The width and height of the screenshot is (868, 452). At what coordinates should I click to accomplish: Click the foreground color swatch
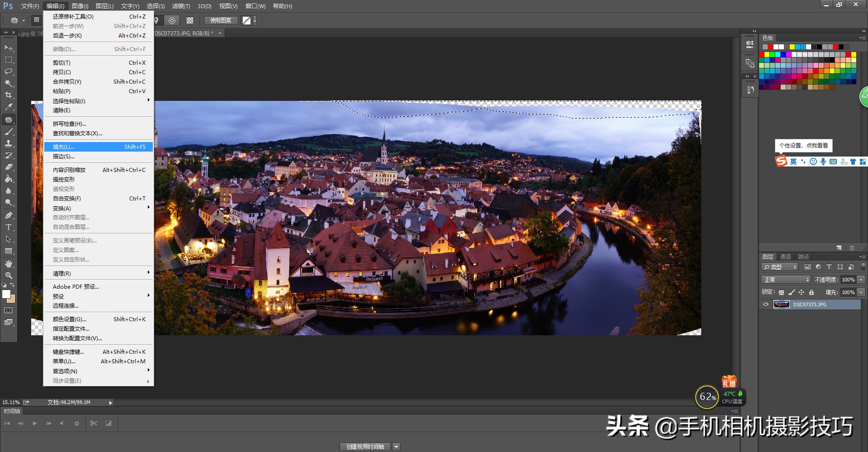(6, 295)
